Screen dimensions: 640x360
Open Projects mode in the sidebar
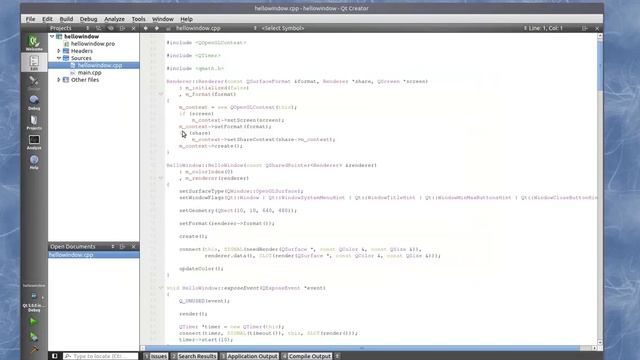(34, 122)
